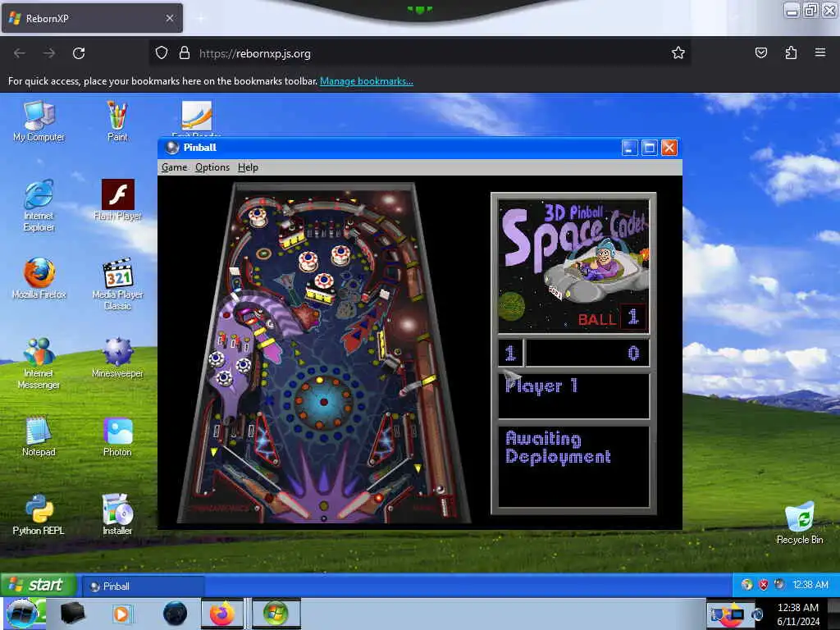
Task: Click the Windows 7 start orb
Action: pyautogui.click(x=22, y=614)
